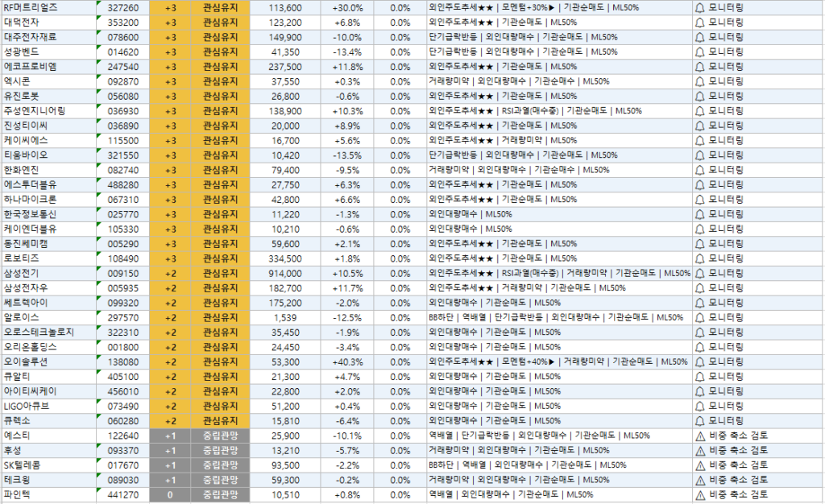The image size is (825, 504).
Task: Click the 모니터링 label in 케이엔더블유 row
Action: pyautogui.click(x=726, y=229)
